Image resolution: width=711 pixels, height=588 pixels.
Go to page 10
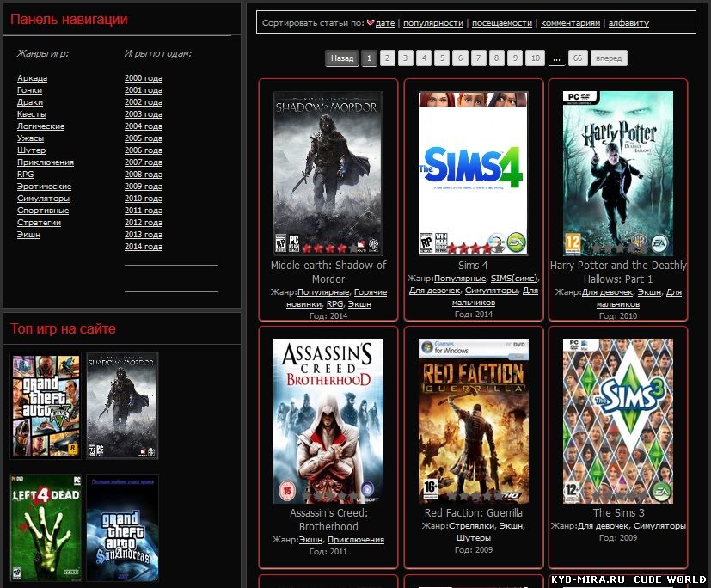coord(536,58)
